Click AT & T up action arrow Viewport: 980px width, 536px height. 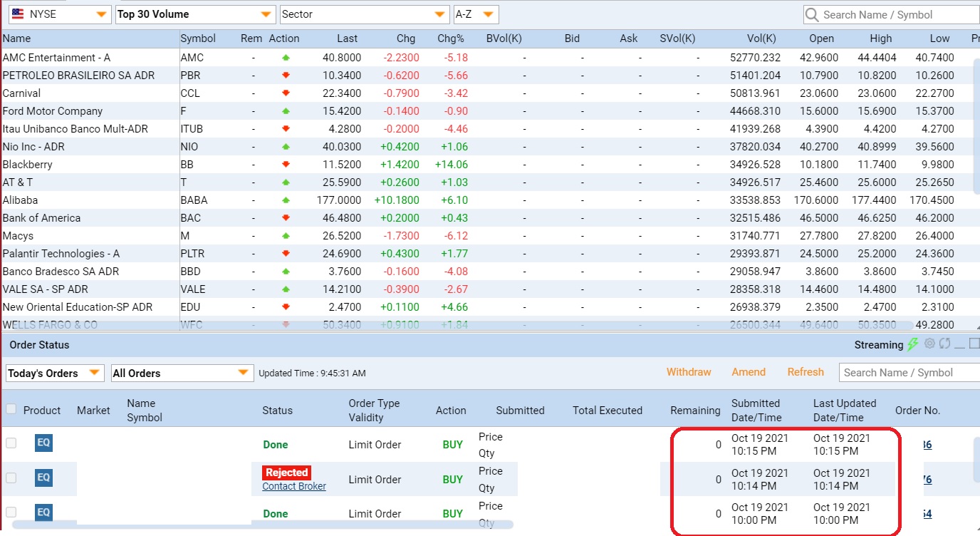coord(286,182)
